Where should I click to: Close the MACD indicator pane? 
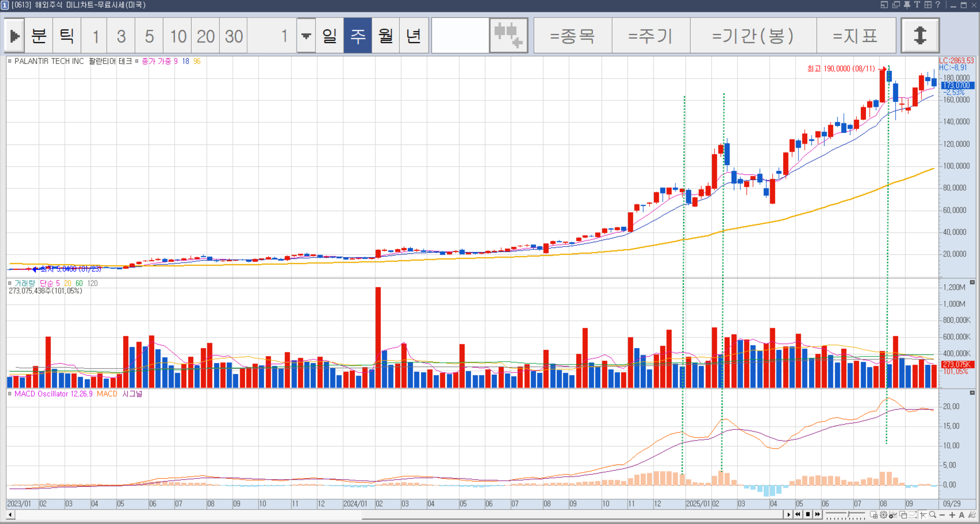972,393
